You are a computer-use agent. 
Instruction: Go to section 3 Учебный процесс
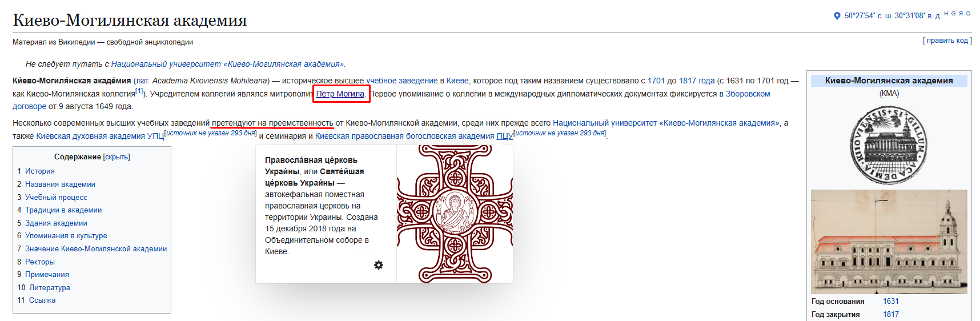(x=52, y=197)
